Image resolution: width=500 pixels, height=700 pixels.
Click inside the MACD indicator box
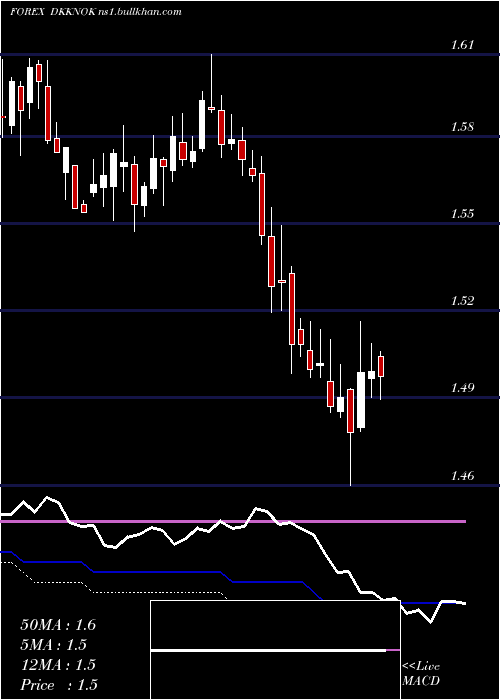pyautogui.click(x=275, y=650)
